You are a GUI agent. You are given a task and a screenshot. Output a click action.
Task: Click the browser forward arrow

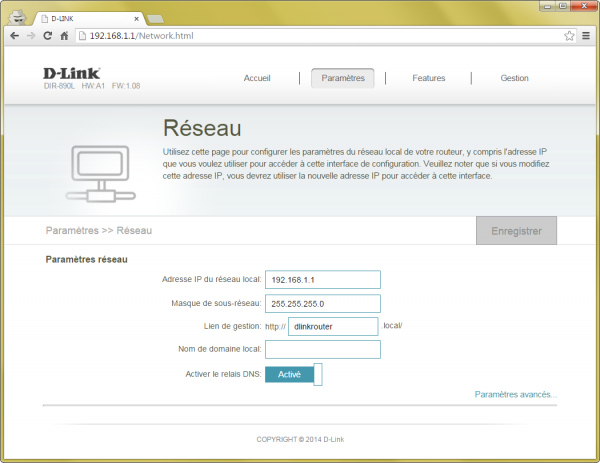pyautogui.click(x=30, y=35)
